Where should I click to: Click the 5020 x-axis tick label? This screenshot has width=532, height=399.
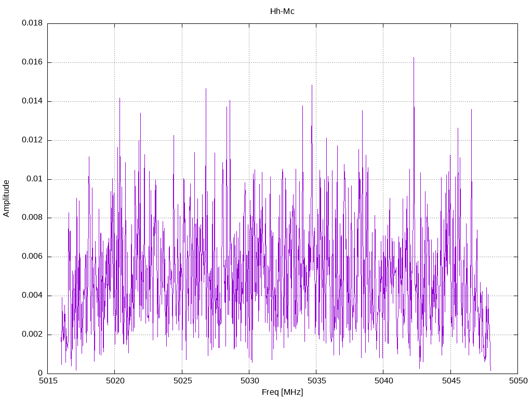(x=115, y=381)
